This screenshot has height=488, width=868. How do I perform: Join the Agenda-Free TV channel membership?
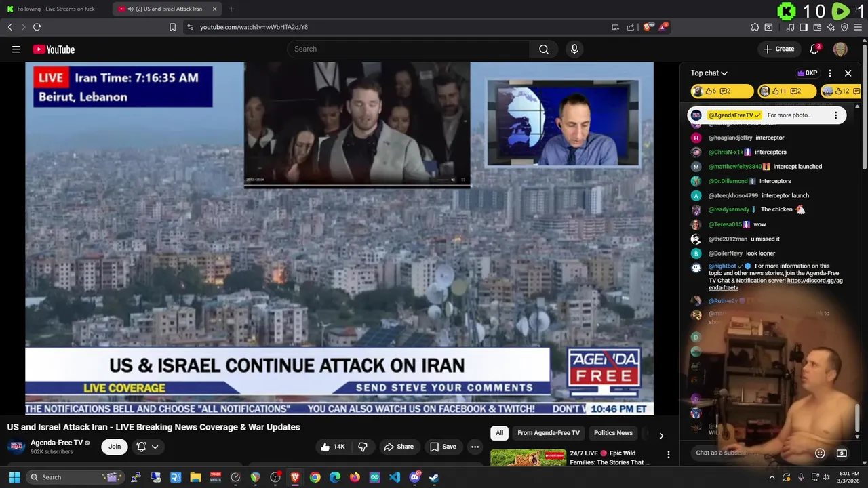(x=115, y=447)
